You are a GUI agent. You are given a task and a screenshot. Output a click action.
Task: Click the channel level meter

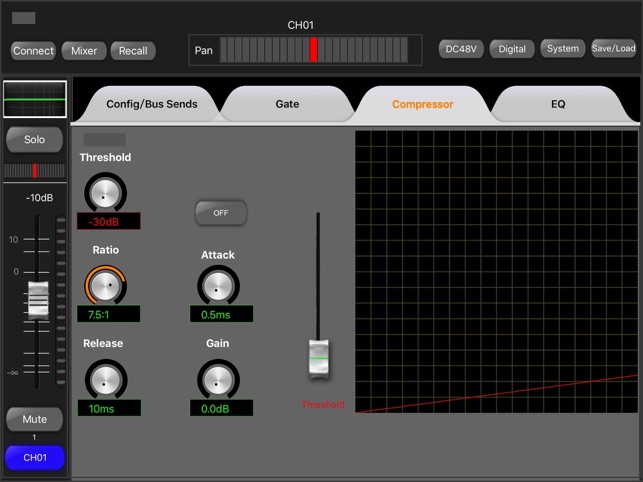click(61, 301)
